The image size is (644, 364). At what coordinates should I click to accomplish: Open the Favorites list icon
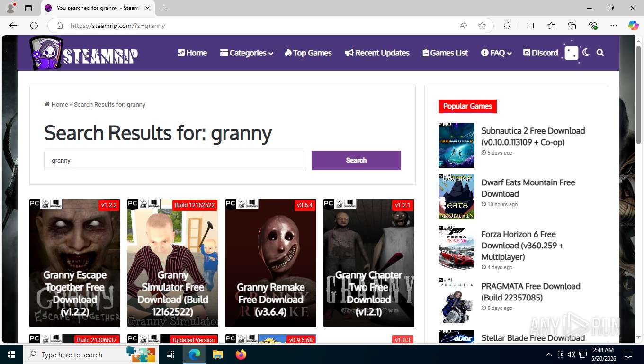[551, 26]
